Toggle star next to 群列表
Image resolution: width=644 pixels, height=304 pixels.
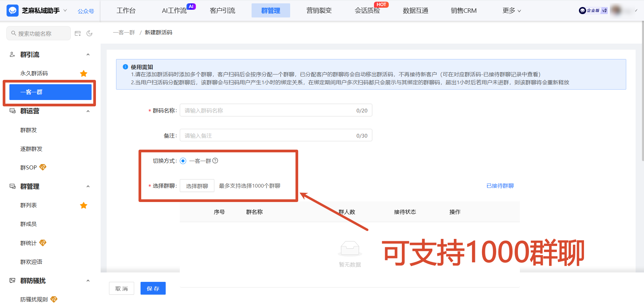(84, 205)
